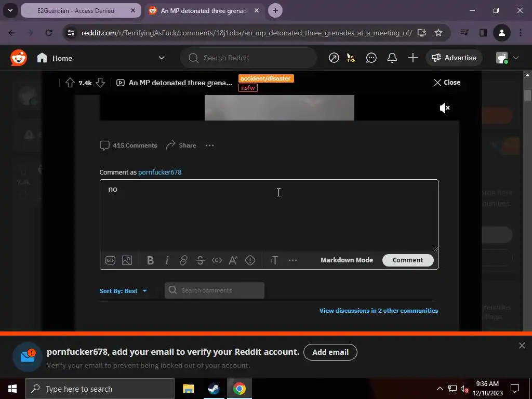Open Steam from taskbar
The width and height of the screenshot is (532, 399).
pos(214,389)
